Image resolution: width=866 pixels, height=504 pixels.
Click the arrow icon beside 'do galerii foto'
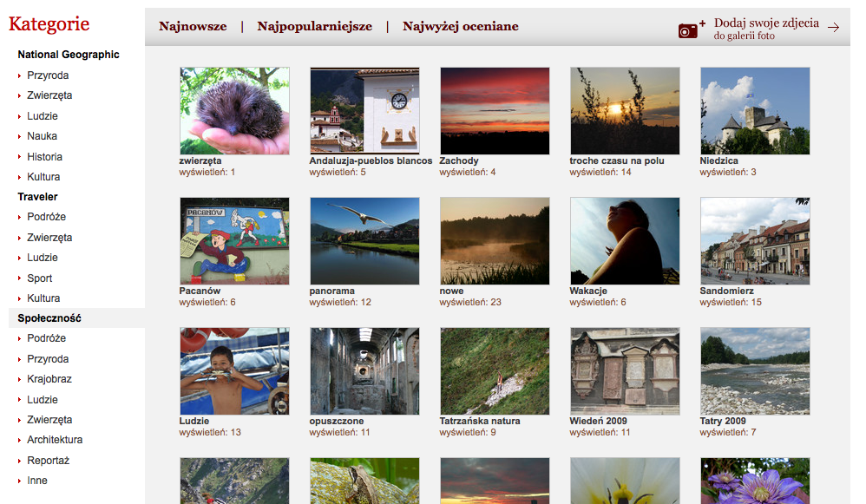[833, 28]
